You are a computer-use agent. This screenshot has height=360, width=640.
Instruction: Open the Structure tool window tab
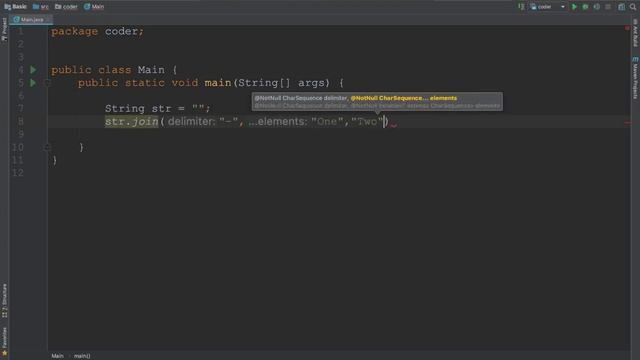click(4, 301)
